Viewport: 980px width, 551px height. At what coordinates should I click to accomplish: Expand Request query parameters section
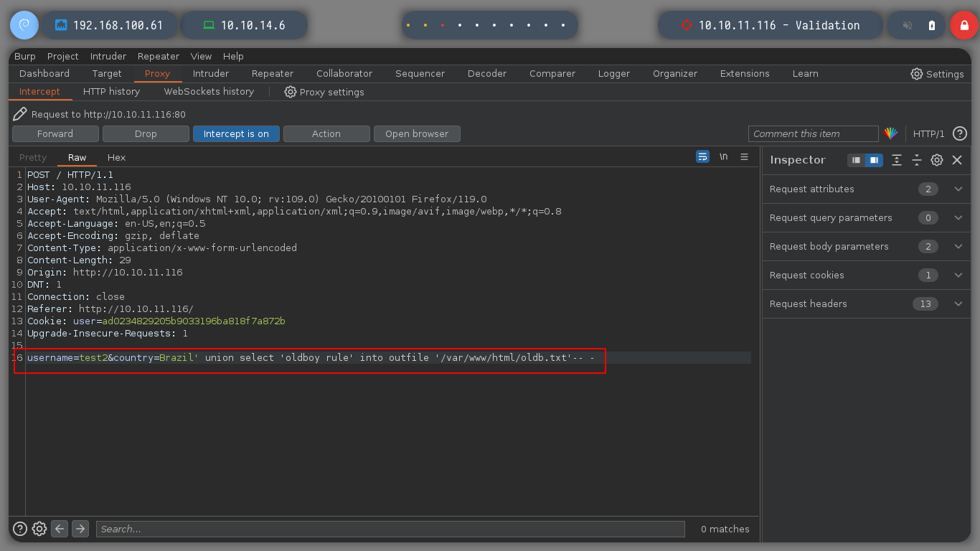click(866, 218)
